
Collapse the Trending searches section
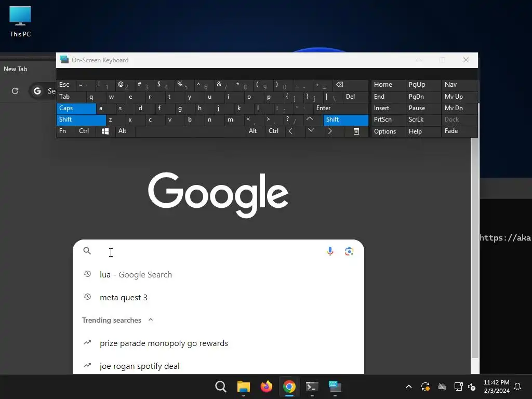click(151, 320)
